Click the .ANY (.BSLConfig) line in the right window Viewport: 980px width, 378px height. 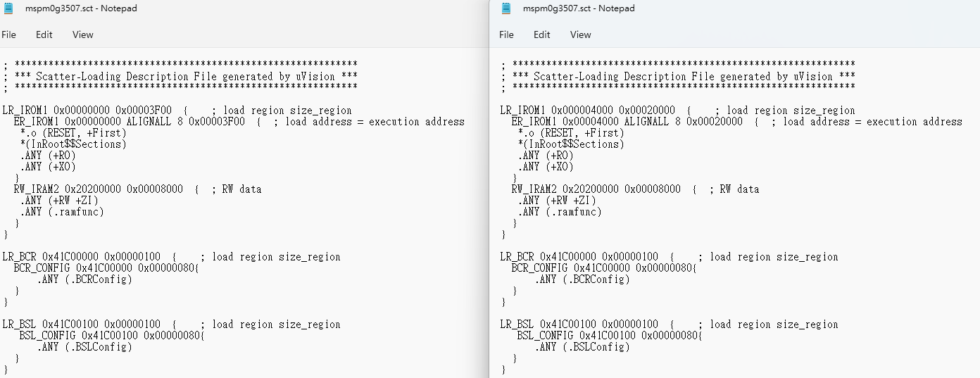[x=582, y=347]
